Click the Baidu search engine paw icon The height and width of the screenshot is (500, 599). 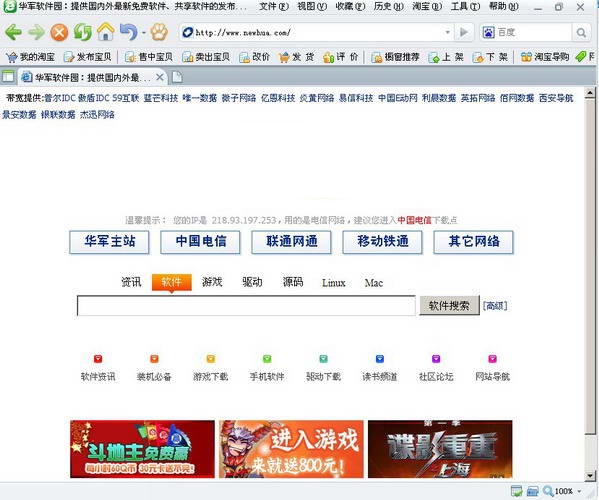(489, 32)
